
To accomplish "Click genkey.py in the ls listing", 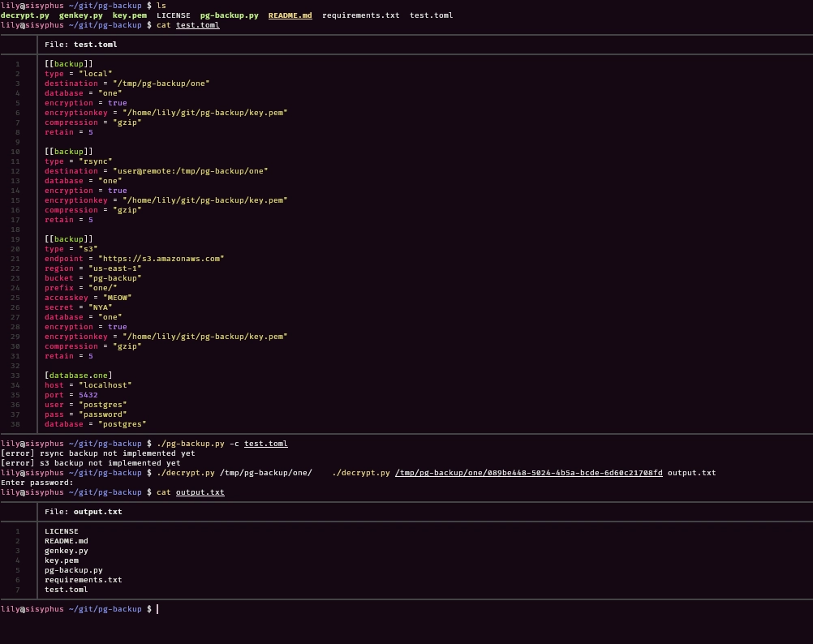I will click(x=81, y=15).
